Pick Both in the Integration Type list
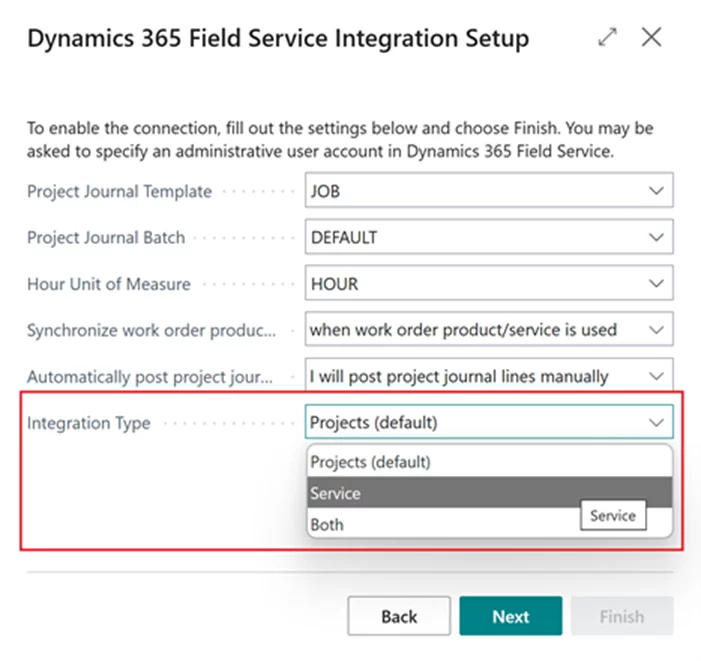This screenshot has height=661, width=701. pos(490,524)
